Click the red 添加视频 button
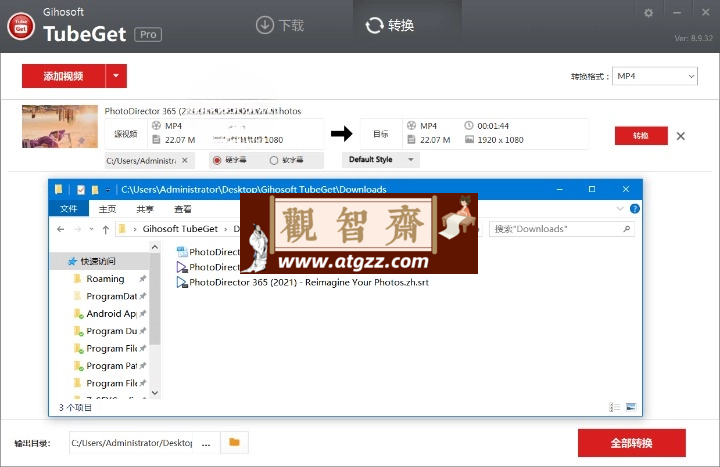This screenshot has height=467, width=720. click(x=63, y=76)
